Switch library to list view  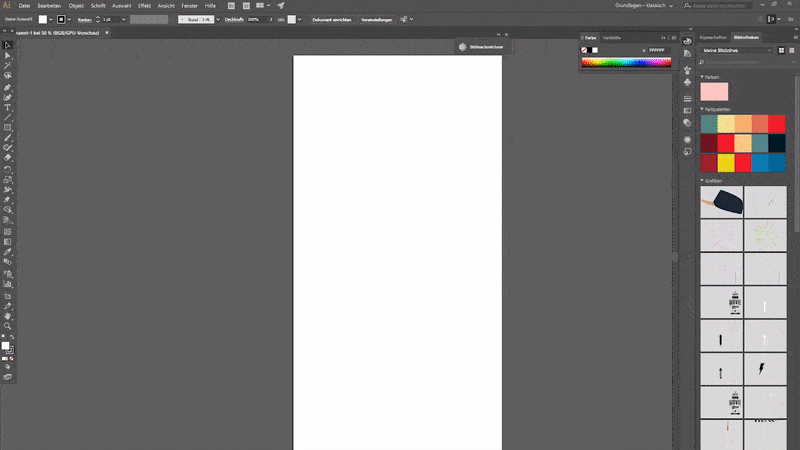[792, 51]
